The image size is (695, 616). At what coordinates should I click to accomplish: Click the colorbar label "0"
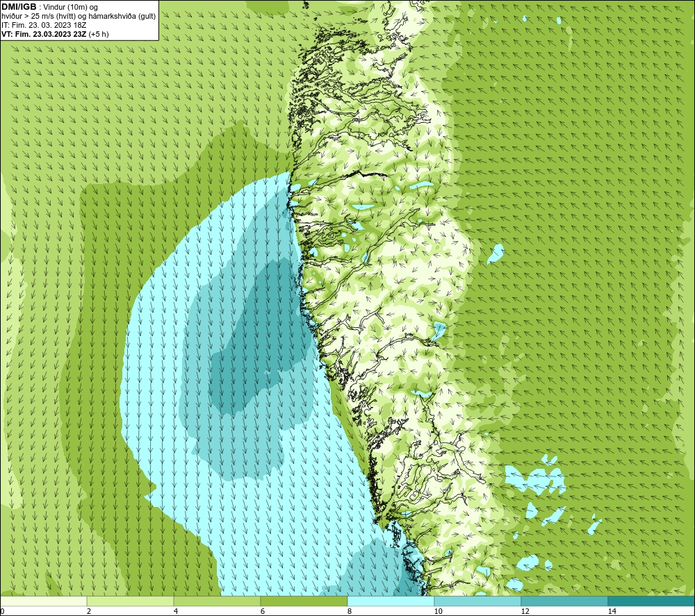click(2, 612)
